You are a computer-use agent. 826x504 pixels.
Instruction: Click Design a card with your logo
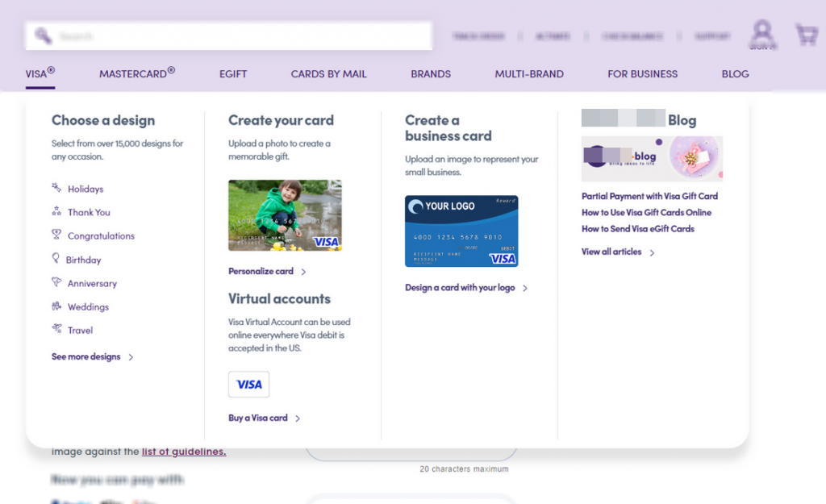coord(460,288)
